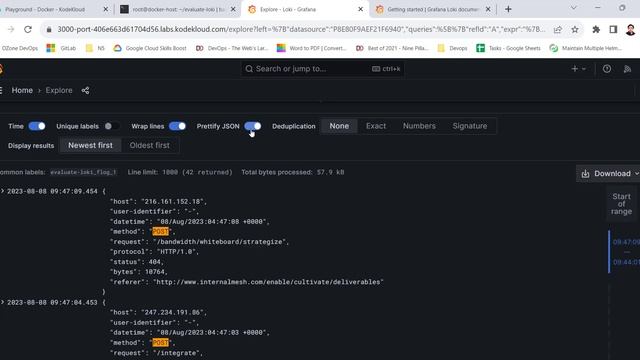Click the Explore breadcrumb
The width and height of the screenshot is (640, 360).
pos(59,90)
